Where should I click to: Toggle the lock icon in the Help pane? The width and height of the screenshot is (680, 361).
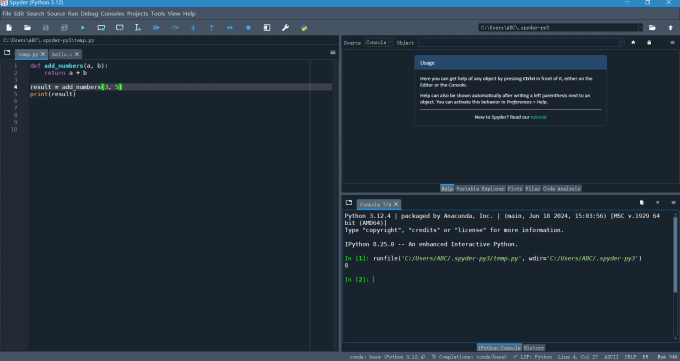pyautogui.click(x=649, y=43)
